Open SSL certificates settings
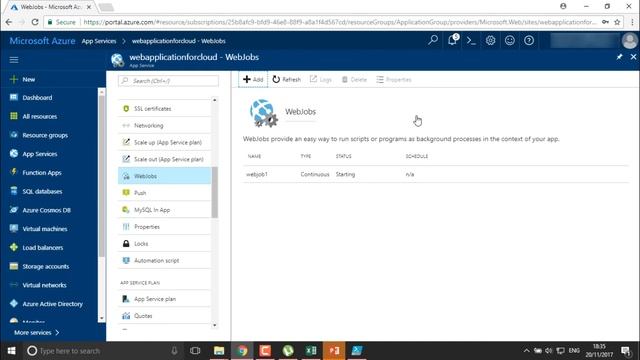The image size is (640, 360). (165, 109)
